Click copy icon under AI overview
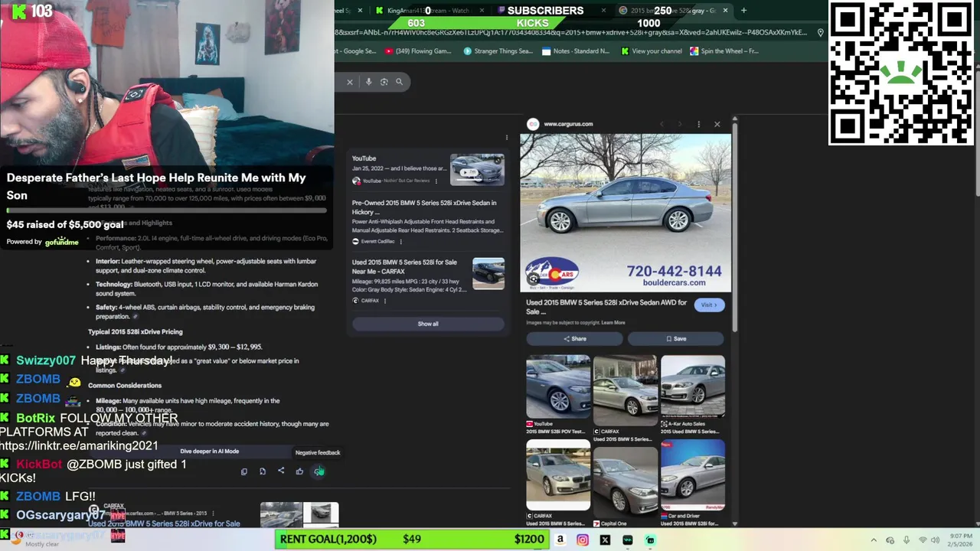Image resolution: width=980 pixels, height=551 pixels. click(x=244, y=471)
